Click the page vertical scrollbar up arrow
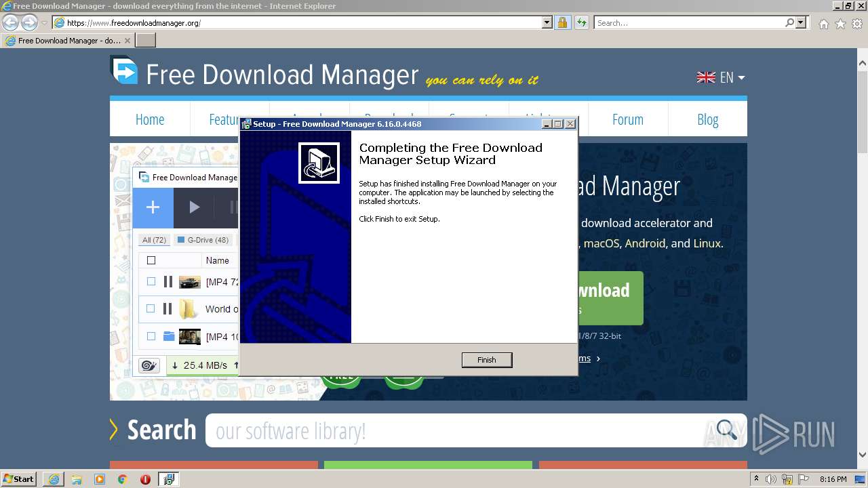 click(862, 64)
